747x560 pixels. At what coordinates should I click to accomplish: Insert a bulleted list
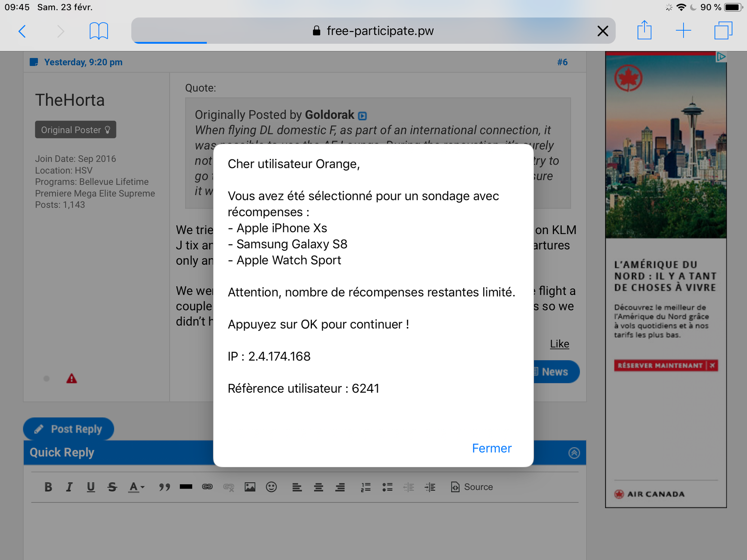(x=387, y=487)
